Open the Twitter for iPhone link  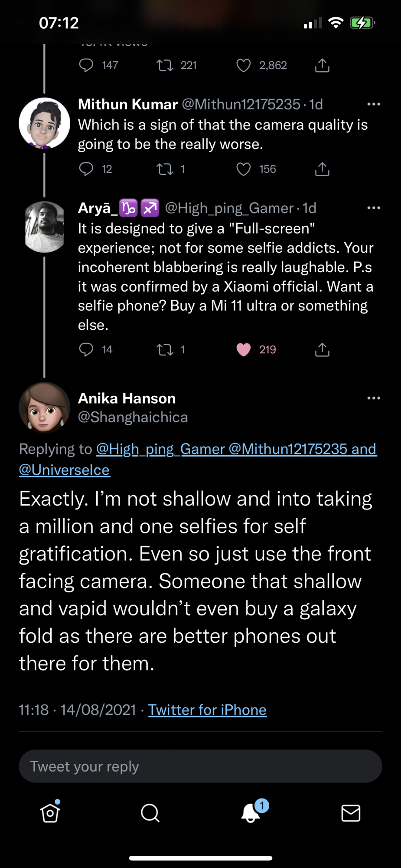point(207,710)
